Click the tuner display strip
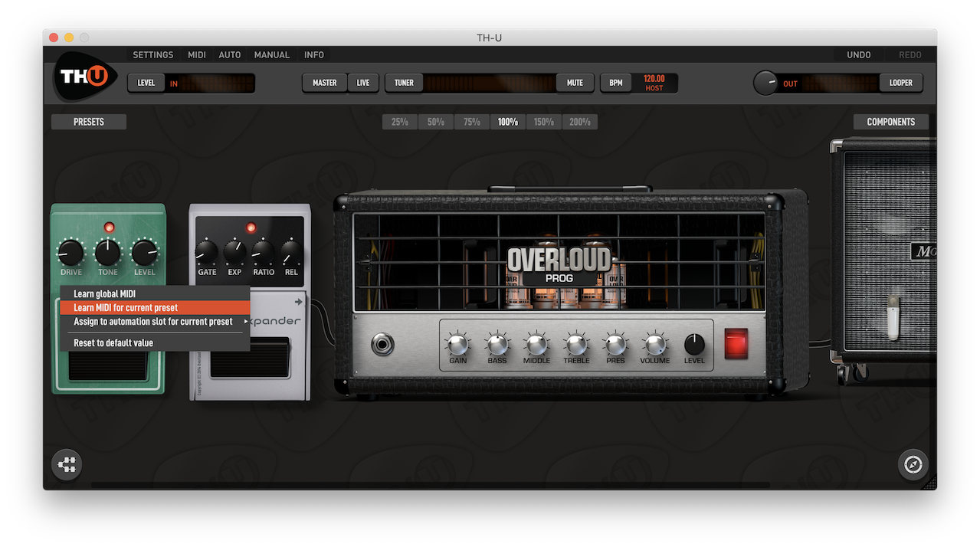 [490, 83]
